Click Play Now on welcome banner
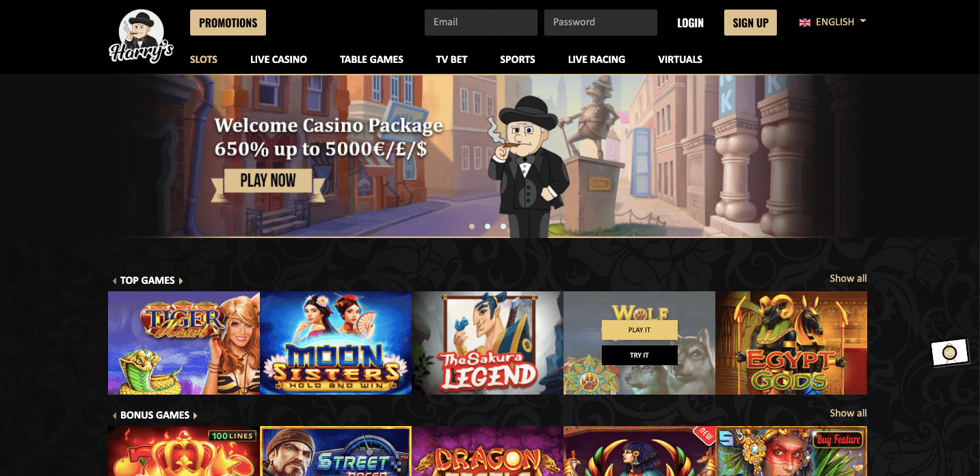Viewport: 980px width, 476px height. [x=268, y=181]
